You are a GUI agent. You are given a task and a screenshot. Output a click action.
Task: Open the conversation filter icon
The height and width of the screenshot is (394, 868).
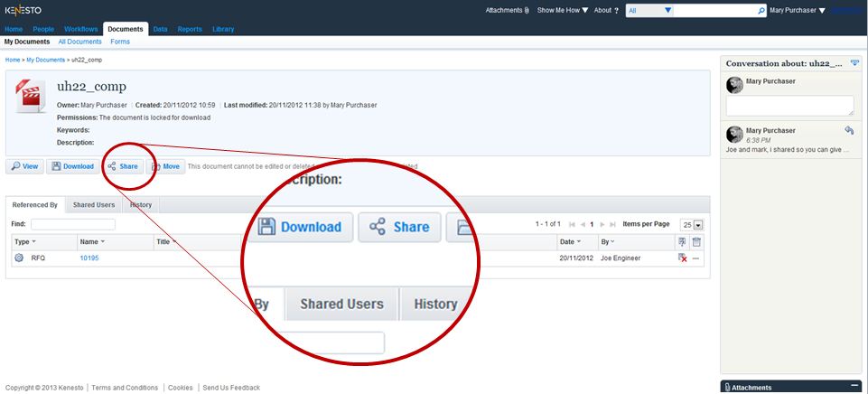tap(854, 62)
